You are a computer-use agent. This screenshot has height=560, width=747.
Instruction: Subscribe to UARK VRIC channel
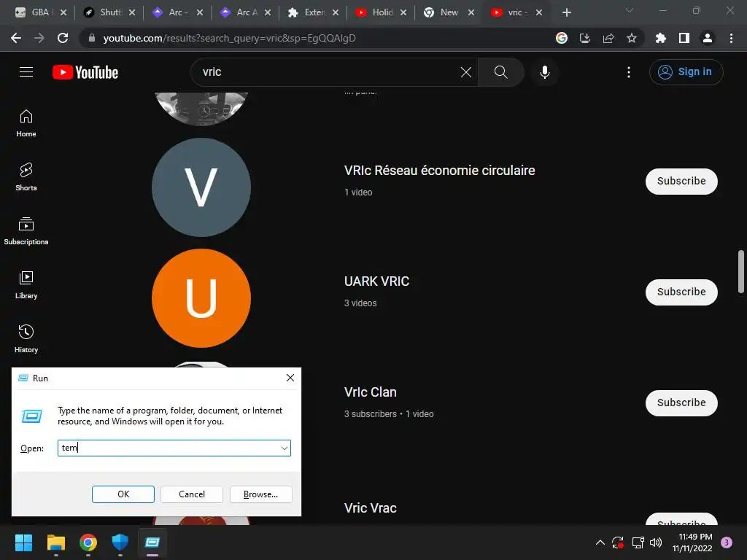pyautogui.click(x=681, y=292)
